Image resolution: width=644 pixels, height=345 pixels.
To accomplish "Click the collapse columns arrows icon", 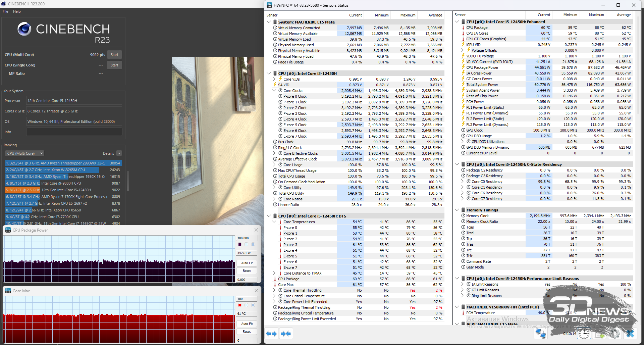I will tap(286, 334).
